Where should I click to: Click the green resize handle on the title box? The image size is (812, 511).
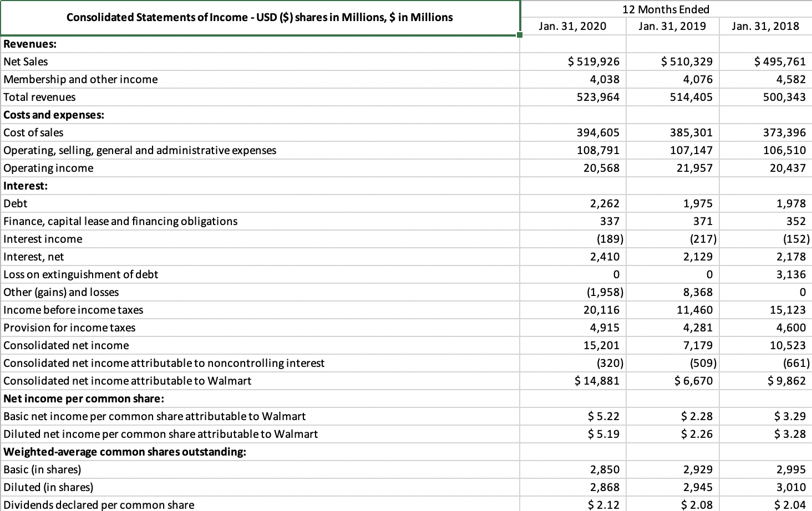(x=520, y=35)
